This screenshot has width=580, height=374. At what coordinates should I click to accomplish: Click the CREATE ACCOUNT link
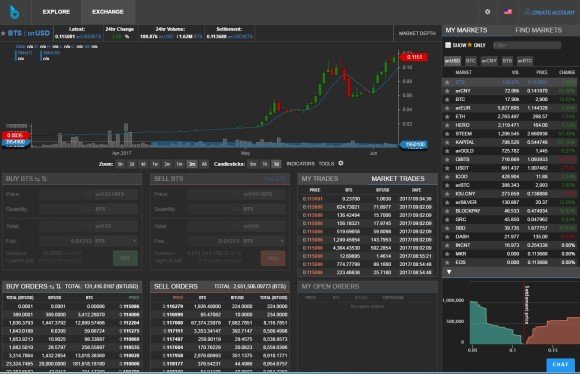click(550, 12)
